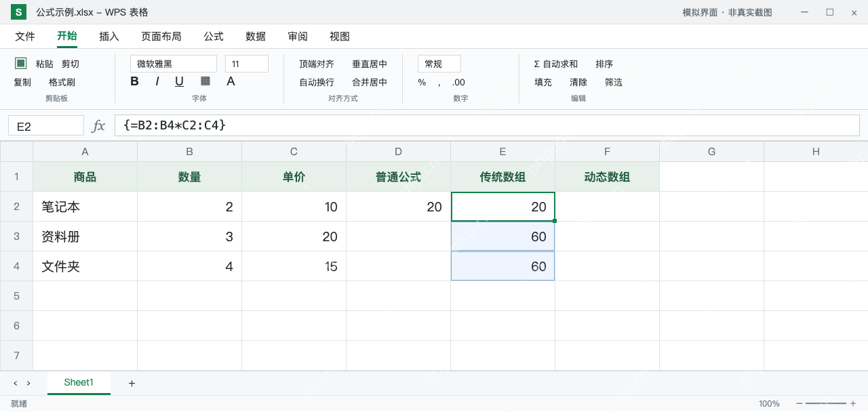The image size is (868, 412).
Task: Apply 顶端对齐 top alignment
Action: (317, 64)
